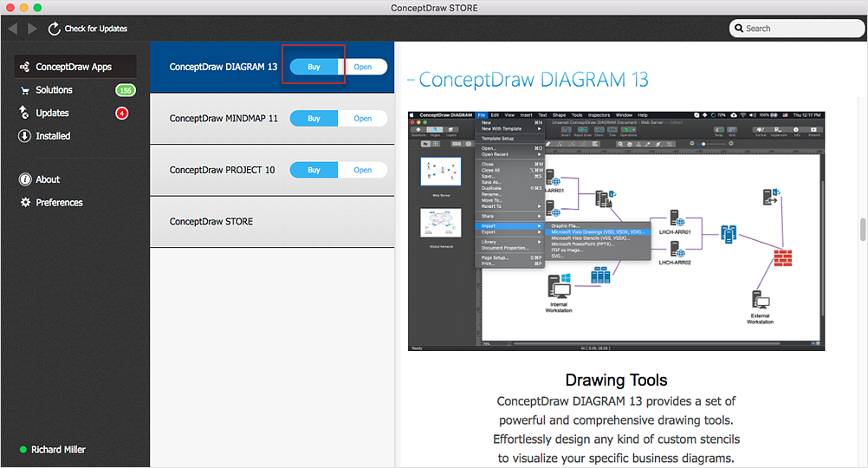Click the Installed download icon

[x=25, y=136]
